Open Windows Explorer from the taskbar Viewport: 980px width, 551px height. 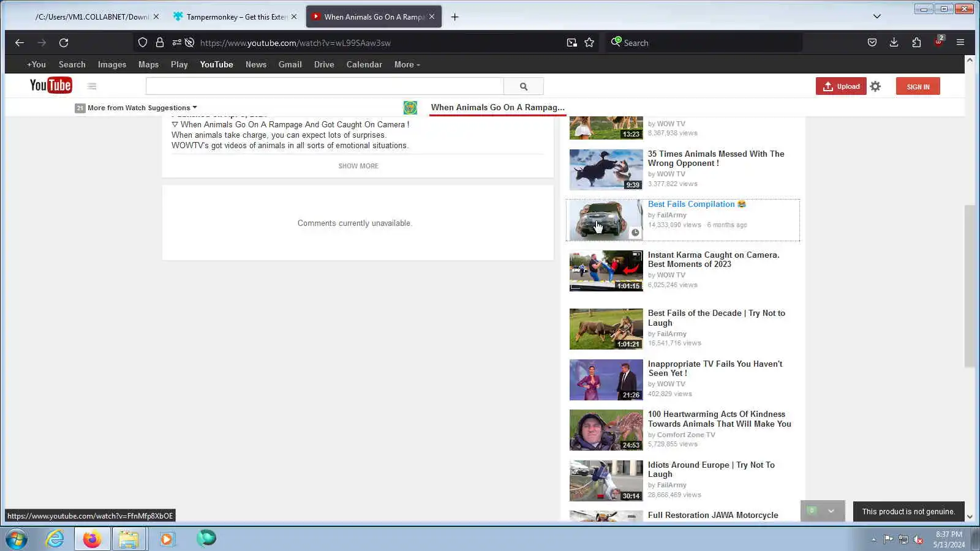tap(129, 539)
